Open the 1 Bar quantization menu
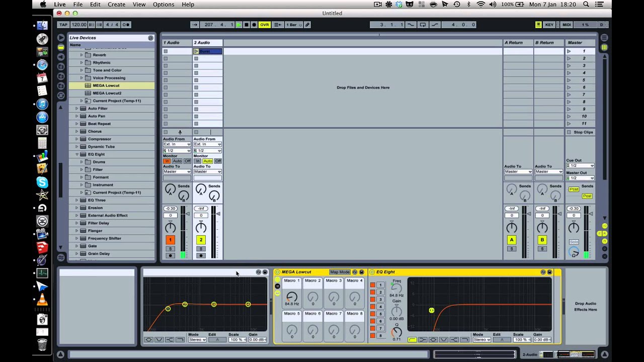 click(294, 25)
